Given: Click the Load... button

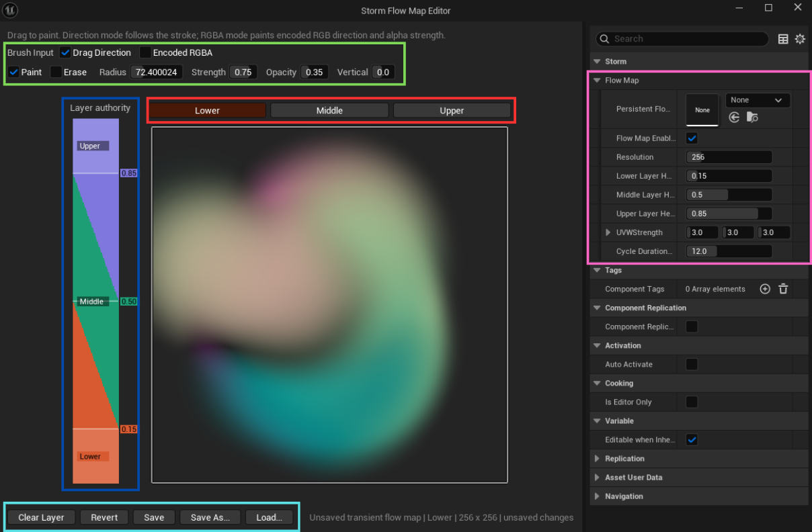Looking at the screenshot, I should click(x=269, y=517).
